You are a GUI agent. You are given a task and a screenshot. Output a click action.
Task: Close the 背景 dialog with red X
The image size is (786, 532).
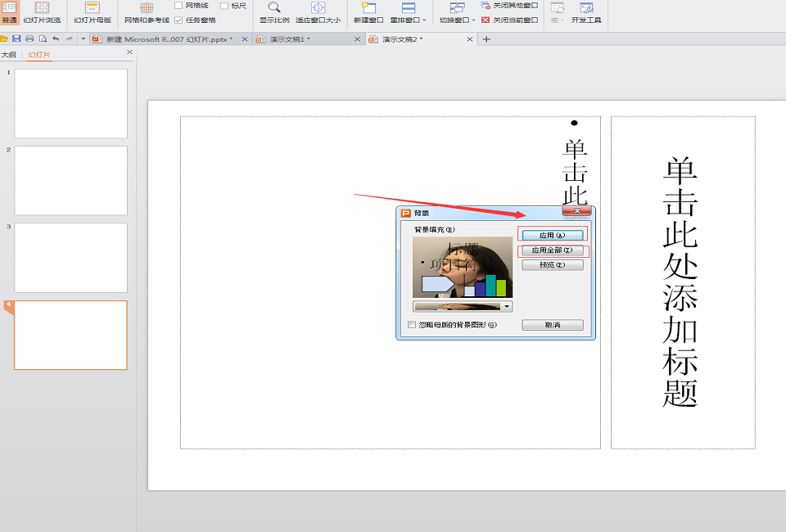click(x=576, y=211)
